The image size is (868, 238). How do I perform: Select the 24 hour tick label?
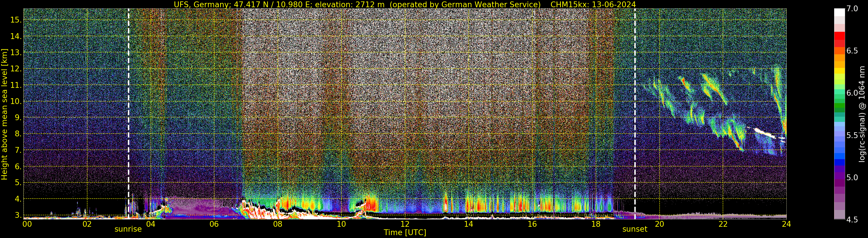click(x=786, y=224)
